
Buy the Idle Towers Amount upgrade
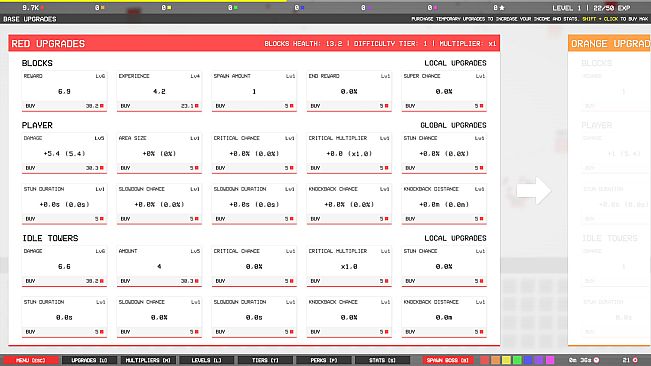[x=159, y=281]
